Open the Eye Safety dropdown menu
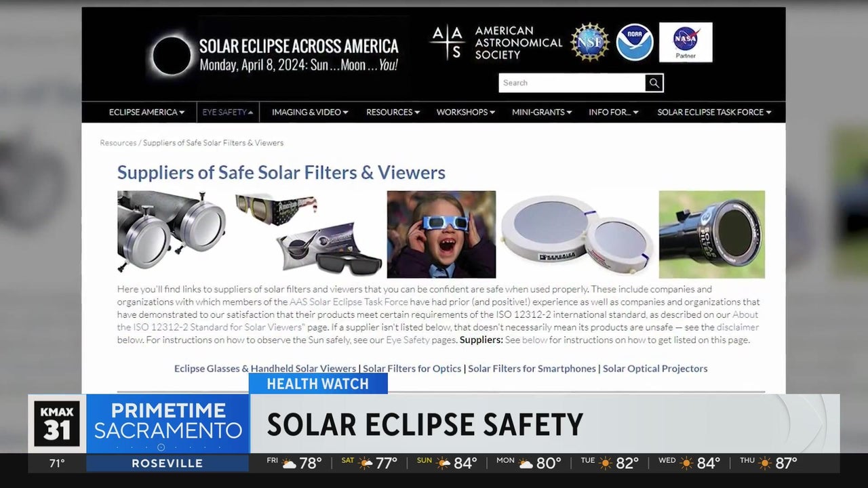868x488 pixels. (227, 113)
